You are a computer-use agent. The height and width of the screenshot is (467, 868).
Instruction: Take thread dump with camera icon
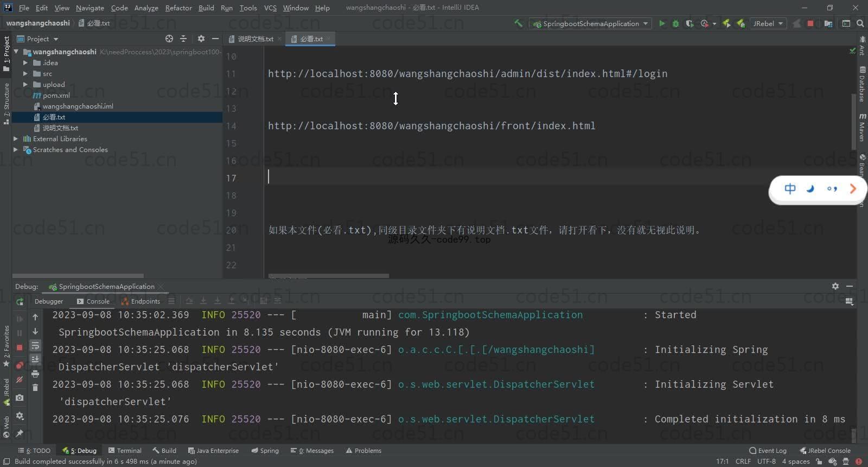click(20, 398)
